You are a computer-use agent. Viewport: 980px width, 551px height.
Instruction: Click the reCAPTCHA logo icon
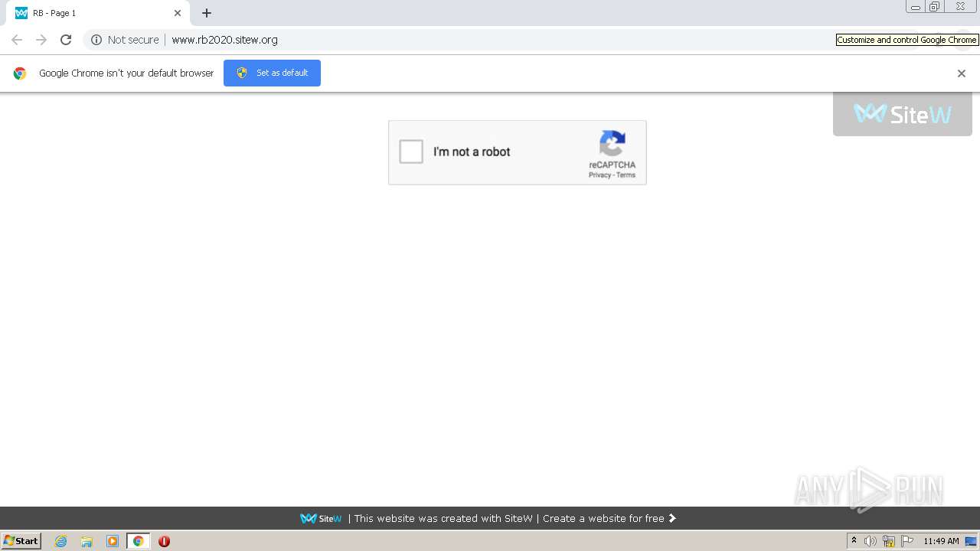click(x=612, y=144)
